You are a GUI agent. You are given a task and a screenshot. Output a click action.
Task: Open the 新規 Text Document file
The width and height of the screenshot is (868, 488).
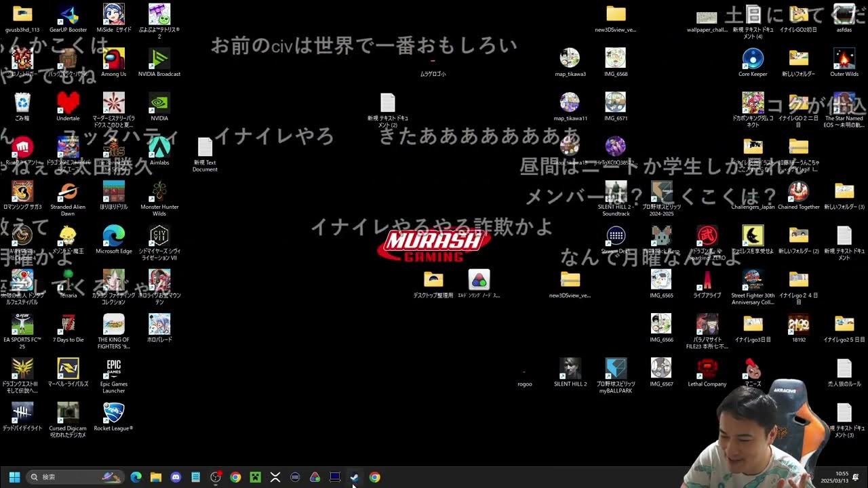[205, 147]
